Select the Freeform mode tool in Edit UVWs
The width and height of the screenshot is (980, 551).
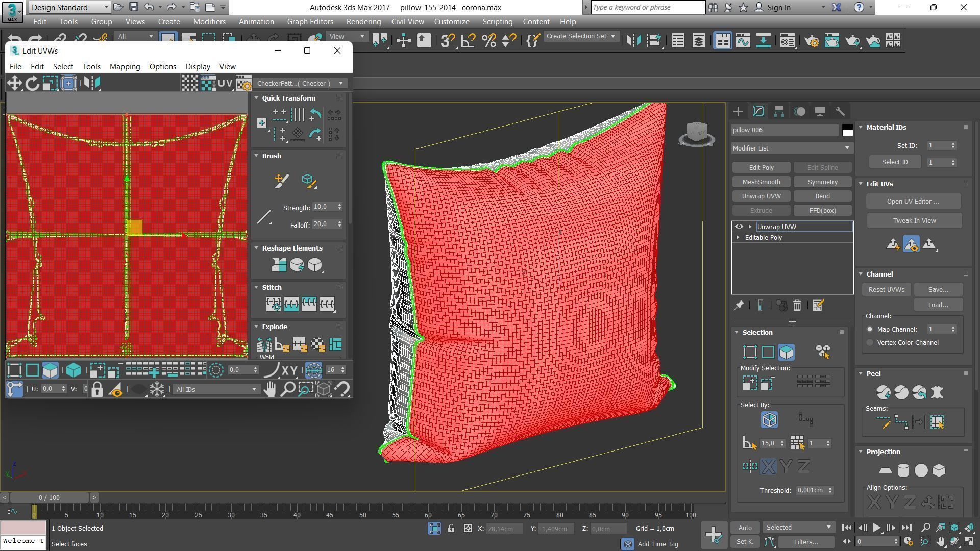point(68,83)
